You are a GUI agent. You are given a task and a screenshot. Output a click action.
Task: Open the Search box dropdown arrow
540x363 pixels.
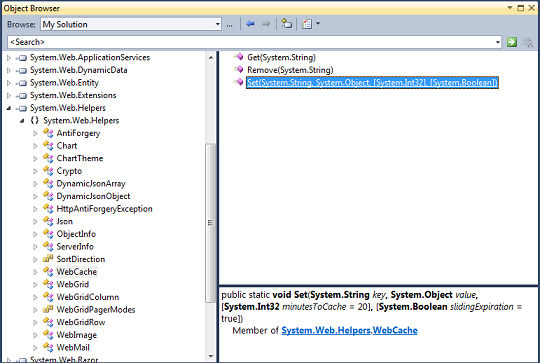point(498,42)
